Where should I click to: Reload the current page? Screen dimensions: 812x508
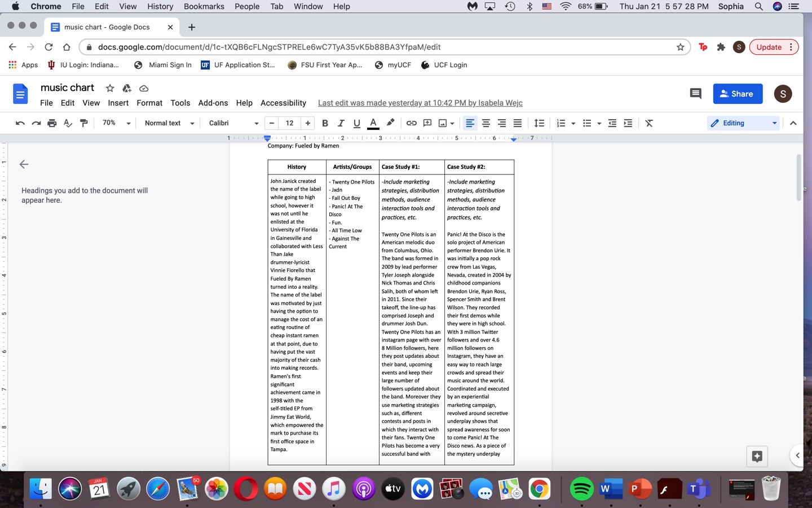(x=48, y=47)
